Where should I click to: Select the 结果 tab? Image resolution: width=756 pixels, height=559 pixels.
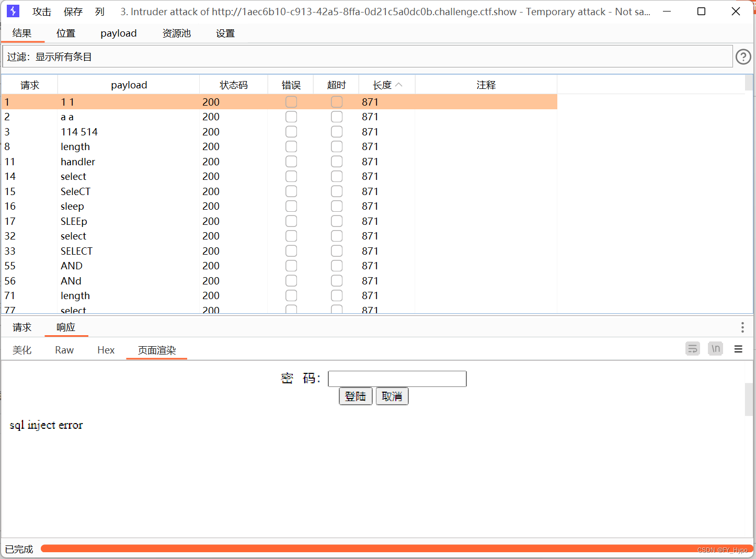coord(22,33)
